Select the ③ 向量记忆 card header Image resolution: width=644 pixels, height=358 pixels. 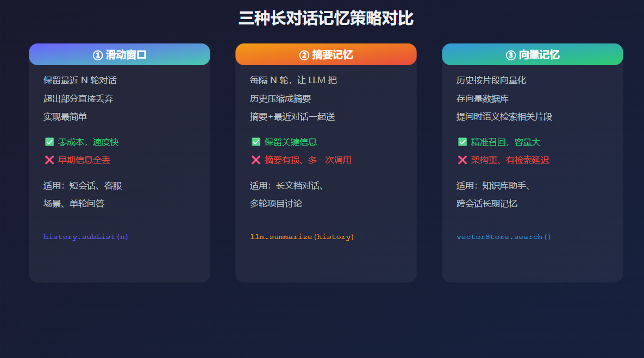click(x=532, y=55)
